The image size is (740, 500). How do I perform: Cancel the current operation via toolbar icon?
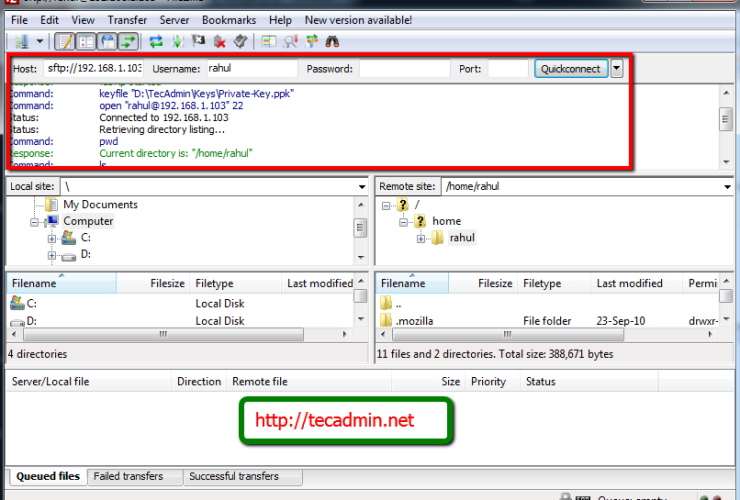click(x=198, y=42)
